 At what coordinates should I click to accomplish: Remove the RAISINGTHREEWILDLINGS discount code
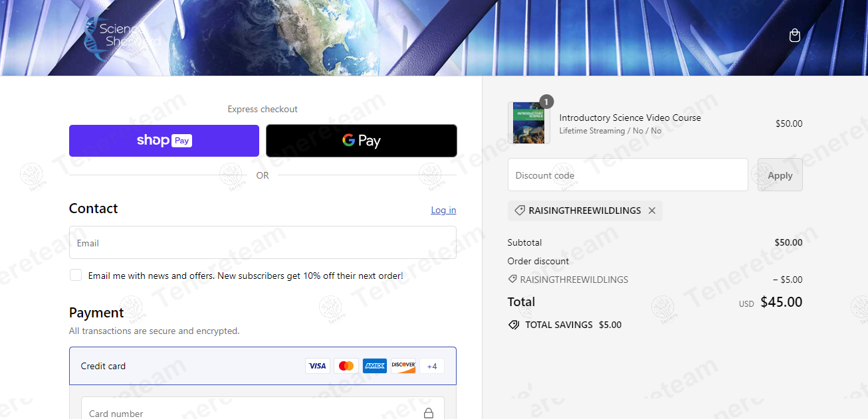click(x=652, y=210)
